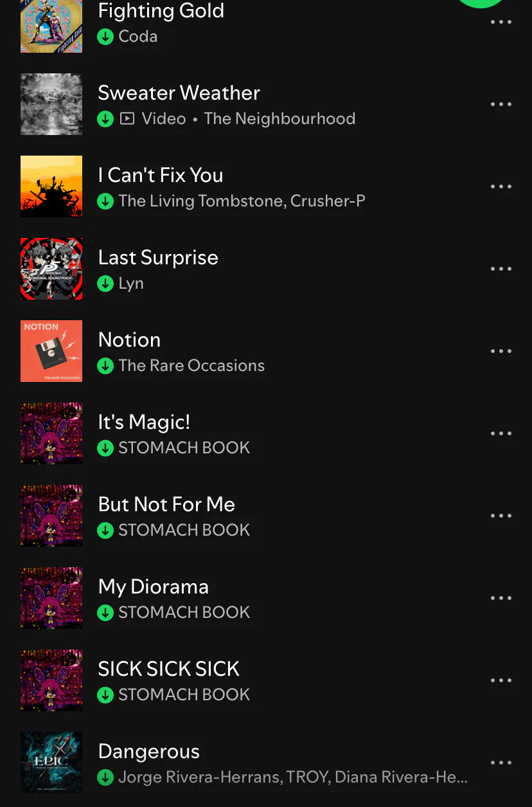This screenshot has width=532, height=807.
Task: Click the Video icon under Sweater Weather
Action: 127,119
